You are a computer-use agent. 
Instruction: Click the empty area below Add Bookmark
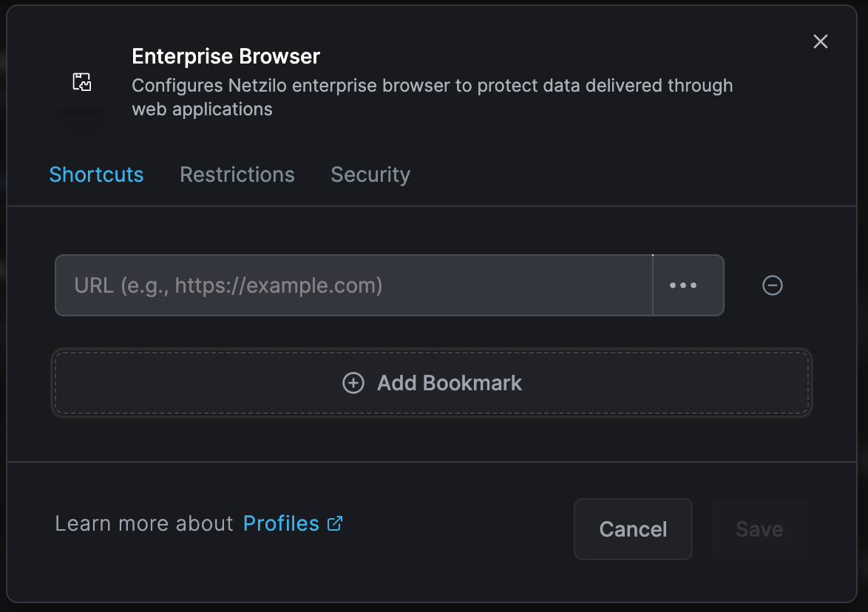[x=432, y=439]
